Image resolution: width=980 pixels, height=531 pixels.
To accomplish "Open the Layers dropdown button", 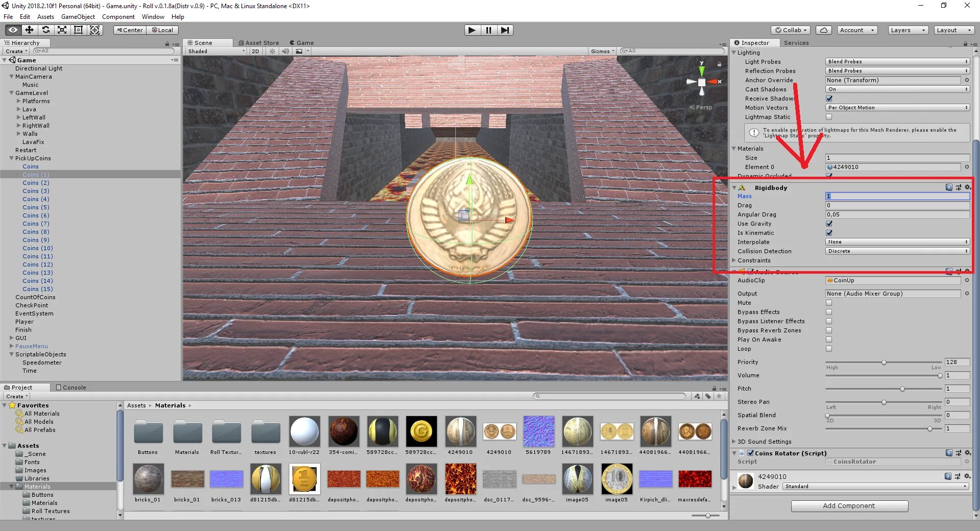I will (908, 30).
